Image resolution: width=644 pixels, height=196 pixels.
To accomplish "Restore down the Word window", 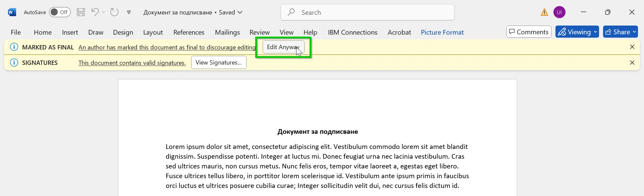I will (608, 12).
